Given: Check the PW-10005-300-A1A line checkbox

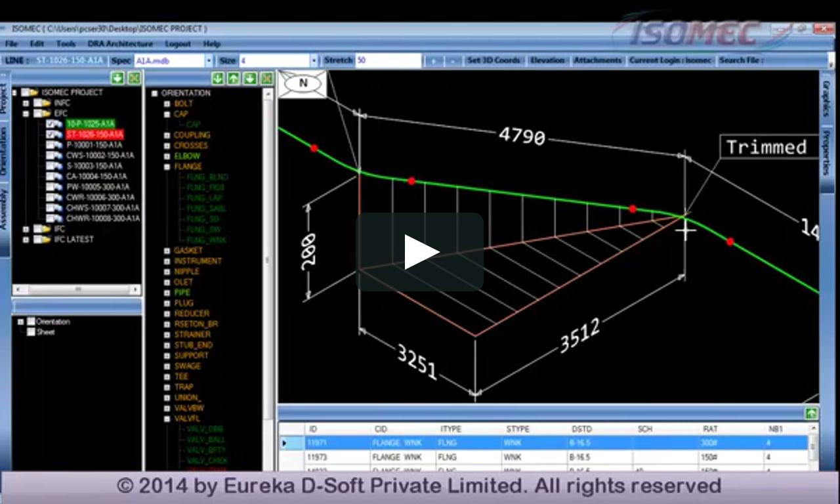Looking at the screenshot, I should [51, 187].
